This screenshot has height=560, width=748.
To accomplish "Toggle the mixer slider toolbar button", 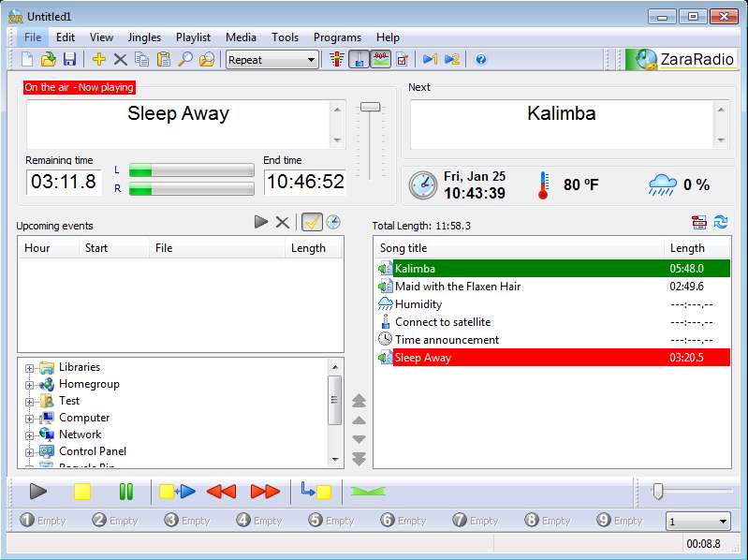I will point(359,60).
